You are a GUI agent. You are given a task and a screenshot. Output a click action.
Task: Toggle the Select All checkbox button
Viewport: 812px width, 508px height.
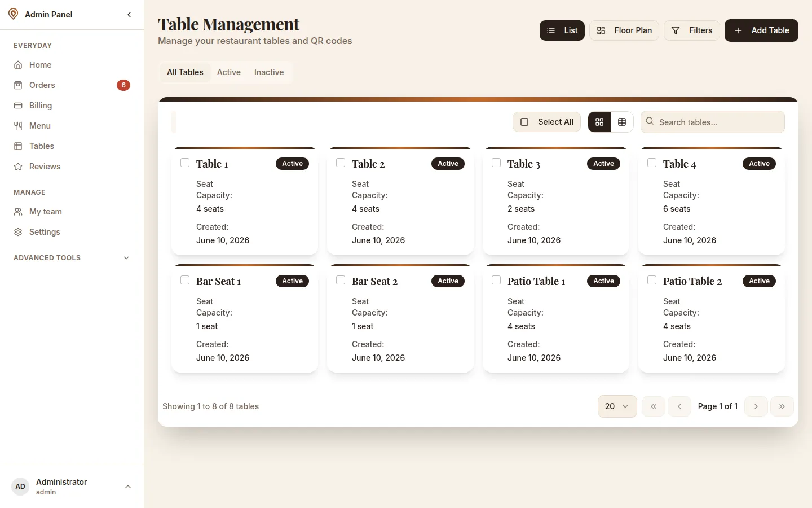pos(546,122)
